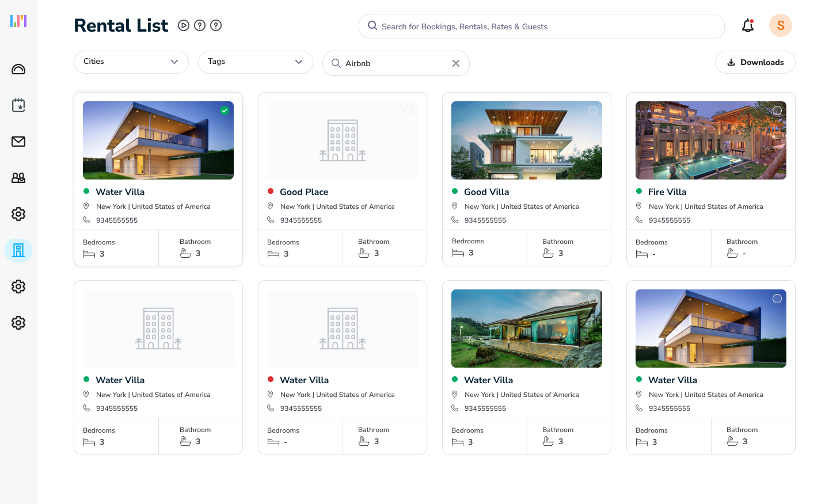The height and width of the screenshot is (504, 829).
Task: Click the app logo in the top-left corner
Action: click(18, 21)
